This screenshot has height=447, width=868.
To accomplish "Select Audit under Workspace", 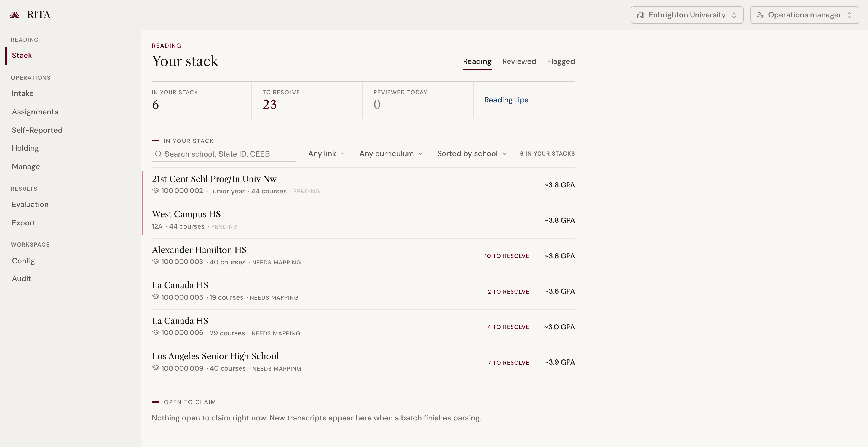I will 21,278.
